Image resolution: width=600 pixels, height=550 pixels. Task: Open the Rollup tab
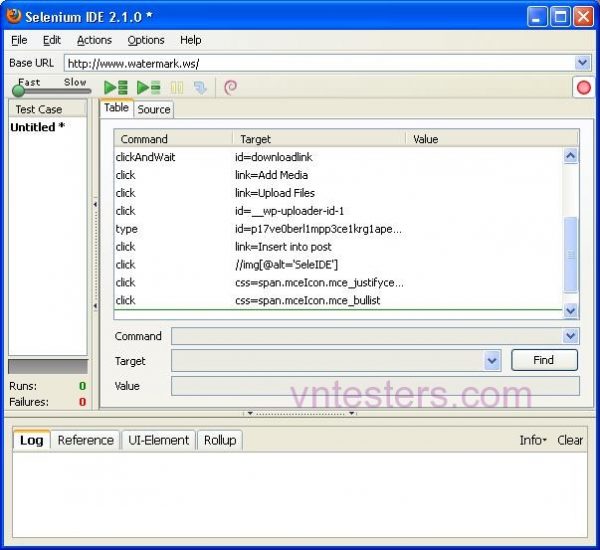[x=220, y=440]
